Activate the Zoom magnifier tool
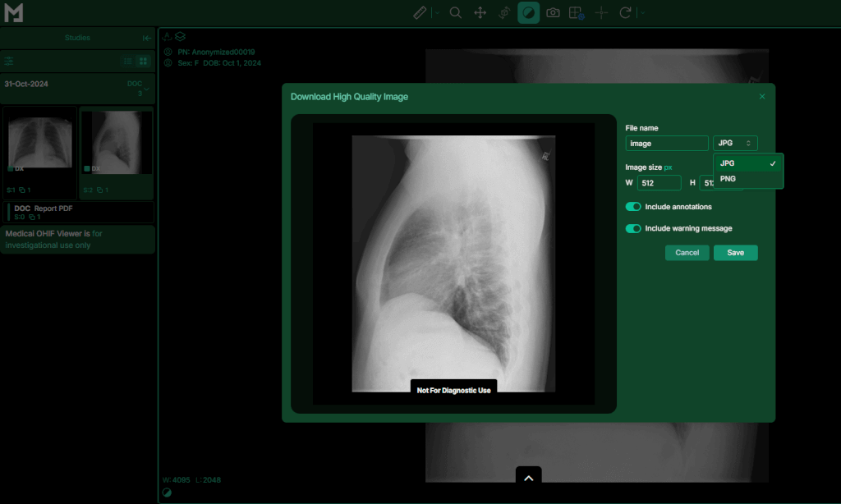The width and height of the screenshot is (841, 504). click(x=456, y=13)
